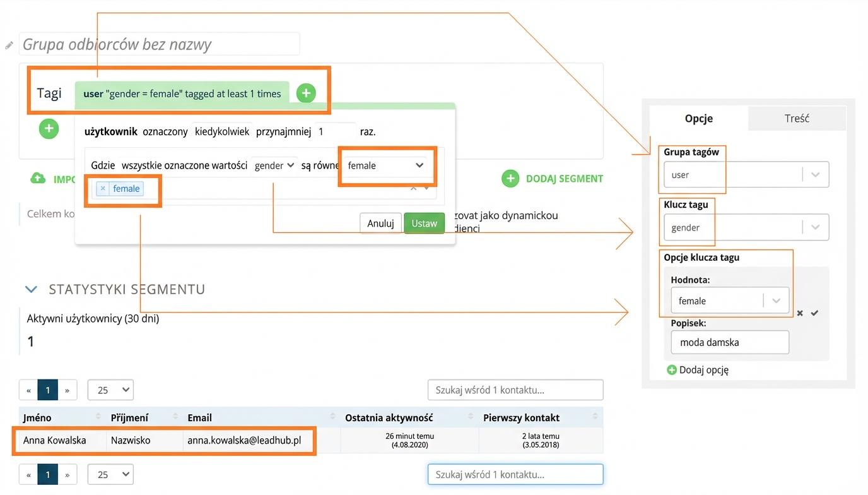Click the green Ustaw button
The height and width of the screenshot is (495, 868).
click(x=425, y=224)
